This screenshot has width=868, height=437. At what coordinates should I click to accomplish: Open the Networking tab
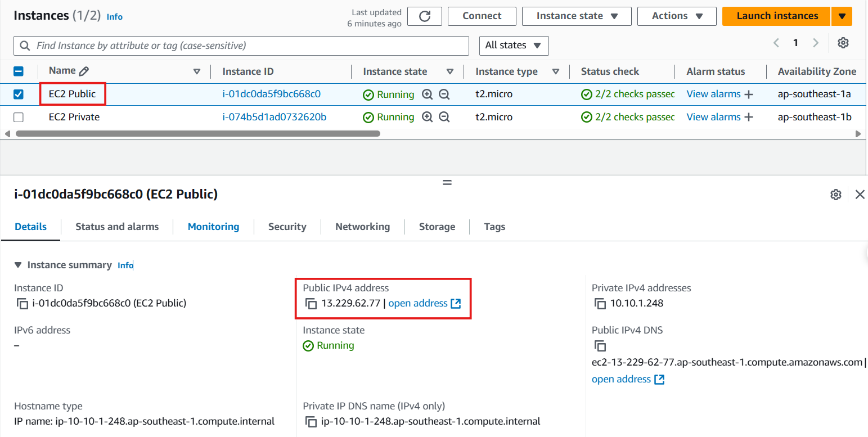coord(362,227)
